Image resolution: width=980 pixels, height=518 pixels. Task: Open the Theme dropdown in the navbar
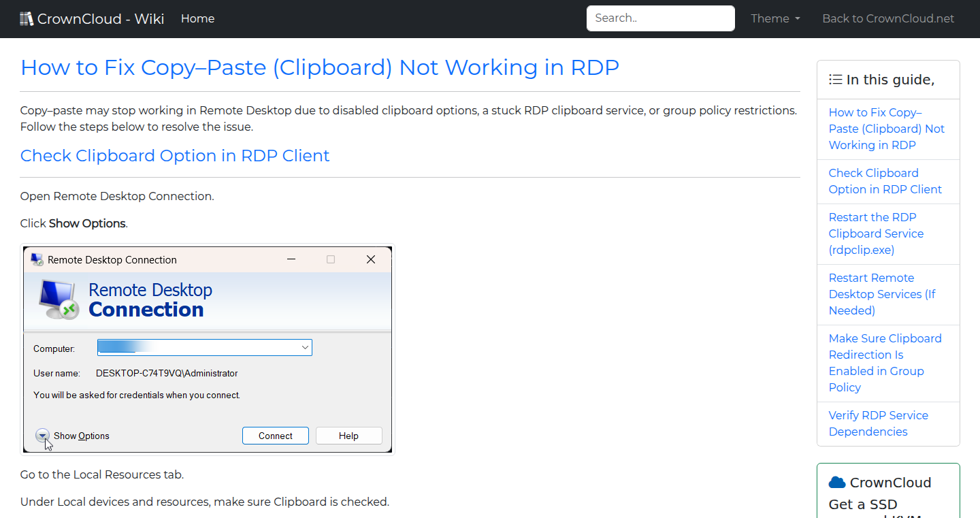click(774, 18)
